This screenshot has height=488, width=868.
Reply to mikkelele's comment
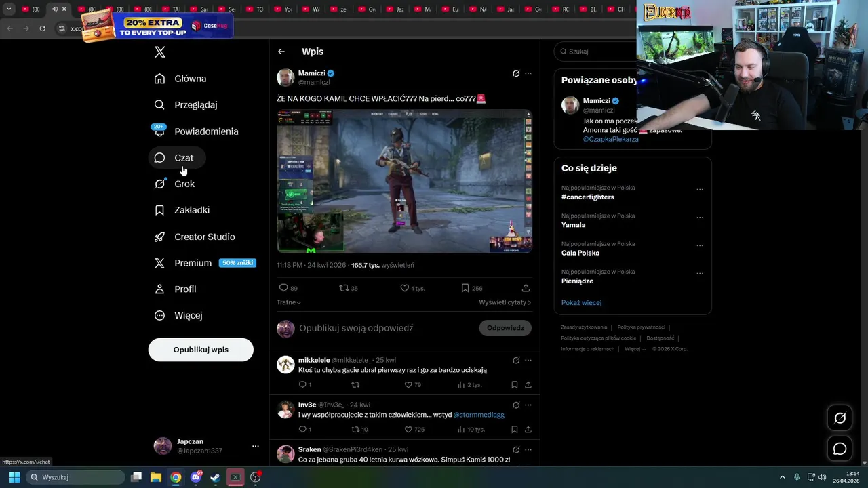(x=304, y=384)
